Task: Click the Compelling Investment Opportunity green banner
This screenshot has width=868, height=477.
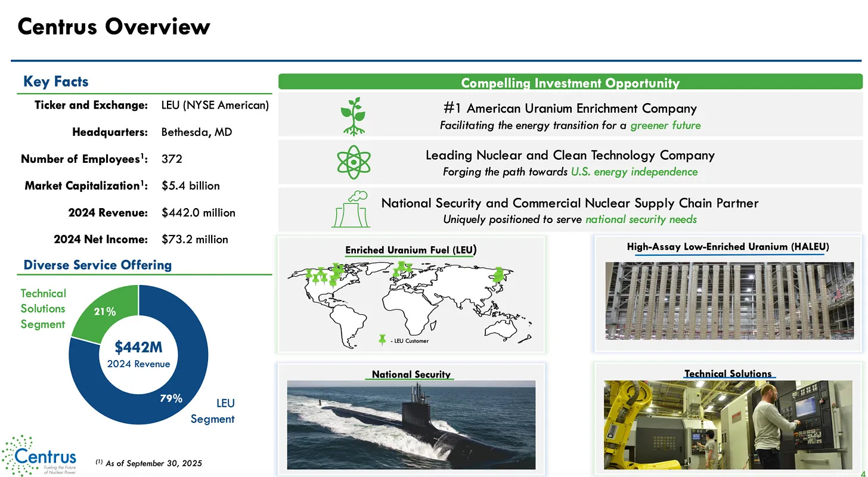Action: (571, 82)
